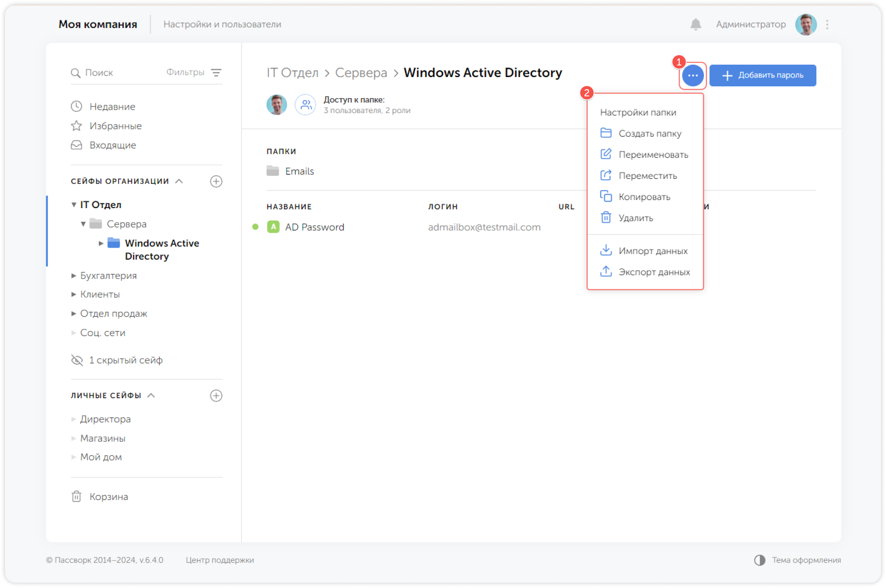Open the Центр поддержки link
The width and height of the screenshot is (886, 588).
pyautogui.click(x=220, y=560)
